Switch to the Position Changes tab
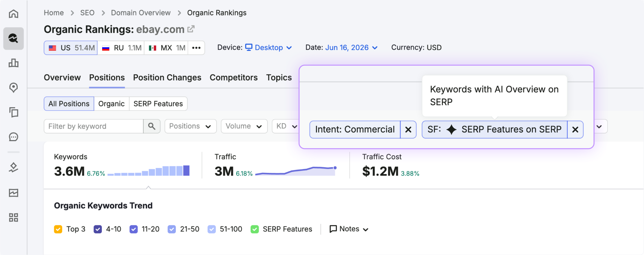644x255 pixels. tap(167, 77)
